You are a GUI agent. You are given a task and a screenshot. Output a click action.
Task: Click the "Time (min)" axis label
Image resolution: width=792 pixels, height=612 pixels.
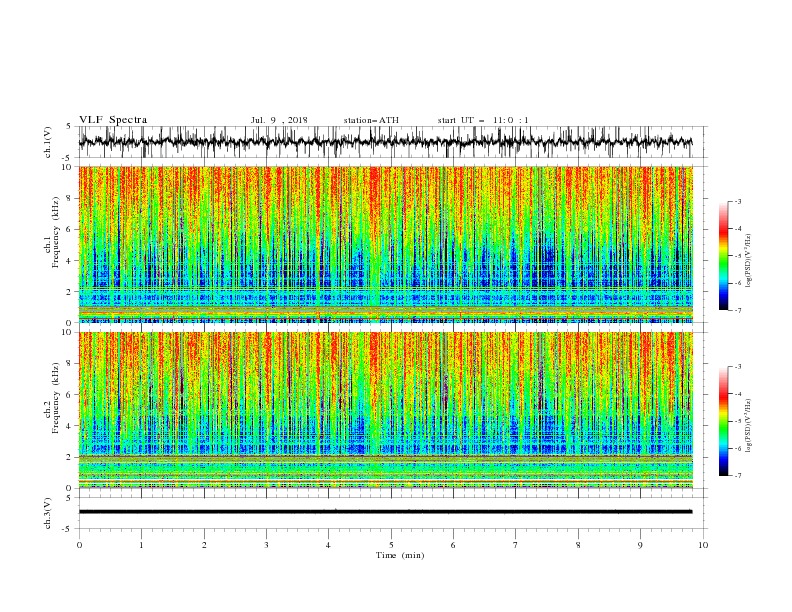[x=400, y=555]
